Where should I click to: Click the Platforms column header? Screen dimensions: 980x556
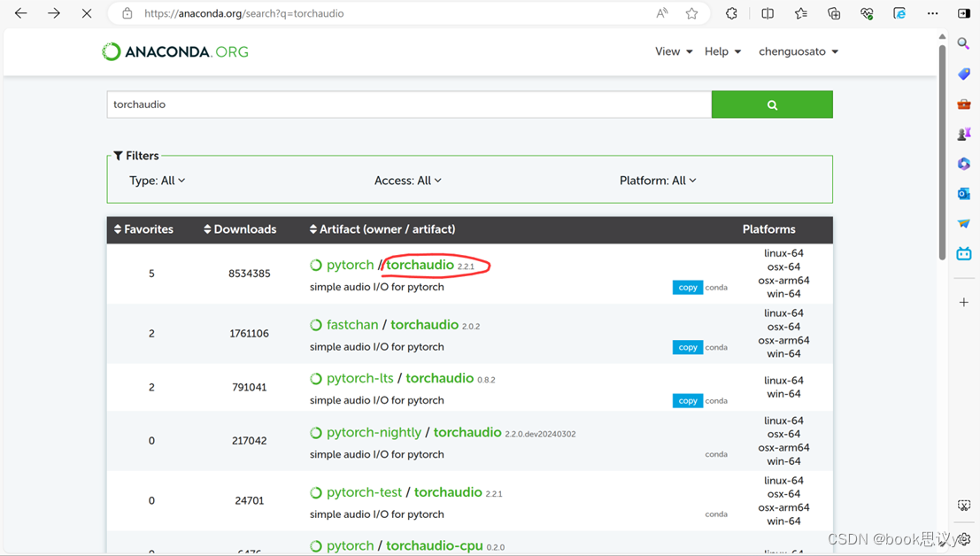tap(768, 229)
